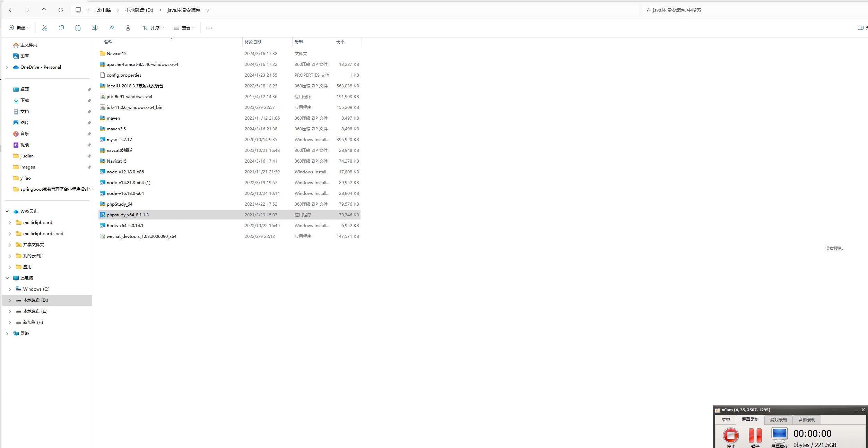The height and width of the screenshot is (448, 868).
Task: Click 此电脑 in breadcrumb path
Action: click(104, 10)
